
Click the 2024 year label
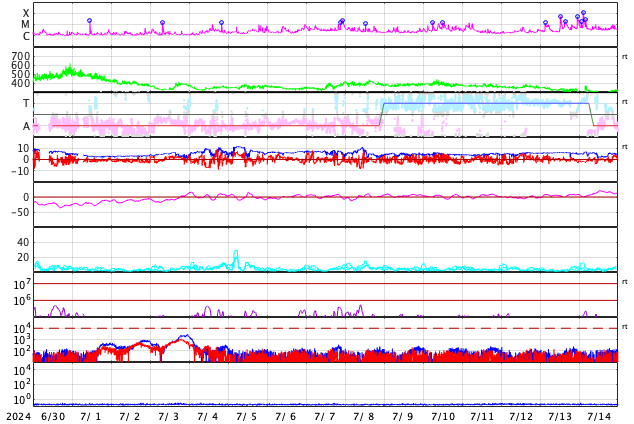(x=19, y=416)
